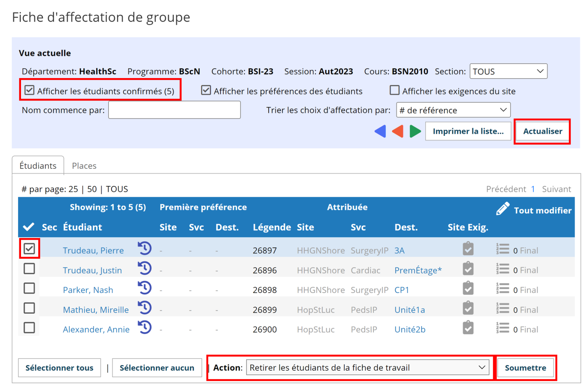588x392 pixels.
Task: Check the checkbox for Mathieu, Mireille
Action: [x=29, y=308]
